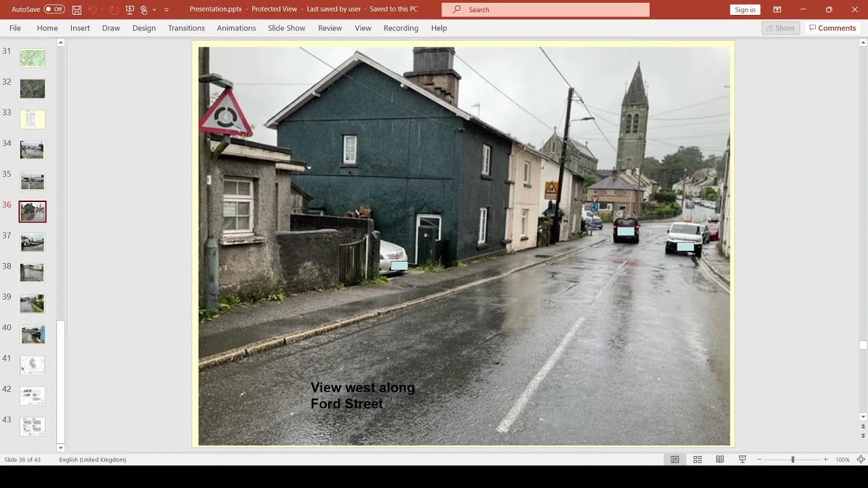Click 'Slide 36 of 43' status text
The height and width of the screenshot is (488, 868).
pos(22,460)
